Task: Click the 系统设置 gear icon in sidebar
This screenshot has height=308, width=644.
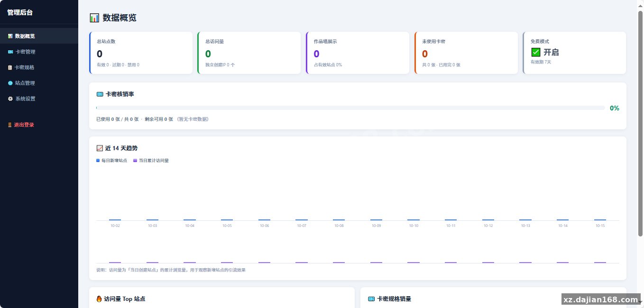Action: [x=10, y=99]
